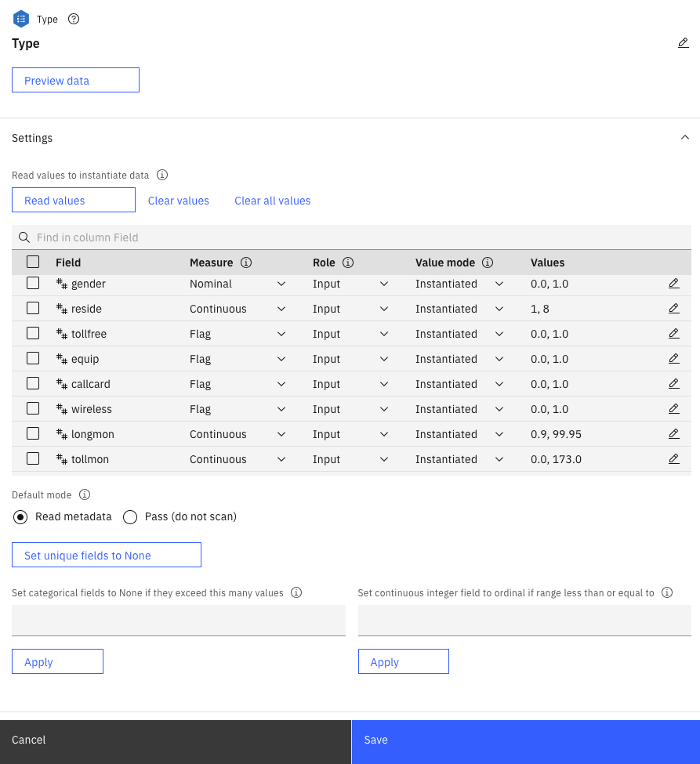Check the gender row checkbox
The height and width of the screenshot is (764, 700).
pyautogui.click(x=33, y=283)
